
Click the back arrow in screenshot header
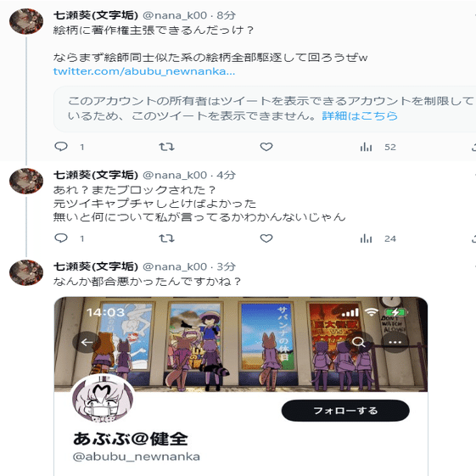point(87,342)
